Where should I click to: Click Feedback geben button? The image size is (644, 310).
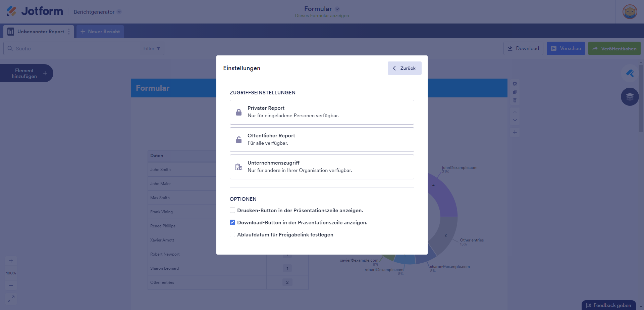pos(609,305)
